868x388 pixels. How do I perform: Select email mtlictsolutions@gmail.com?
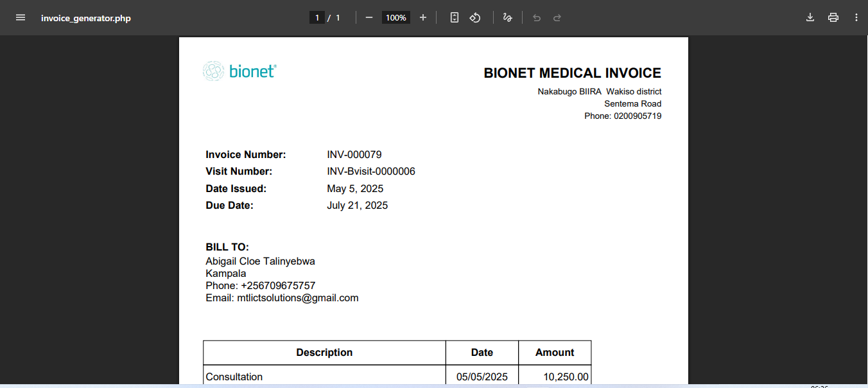coord(298,298)
